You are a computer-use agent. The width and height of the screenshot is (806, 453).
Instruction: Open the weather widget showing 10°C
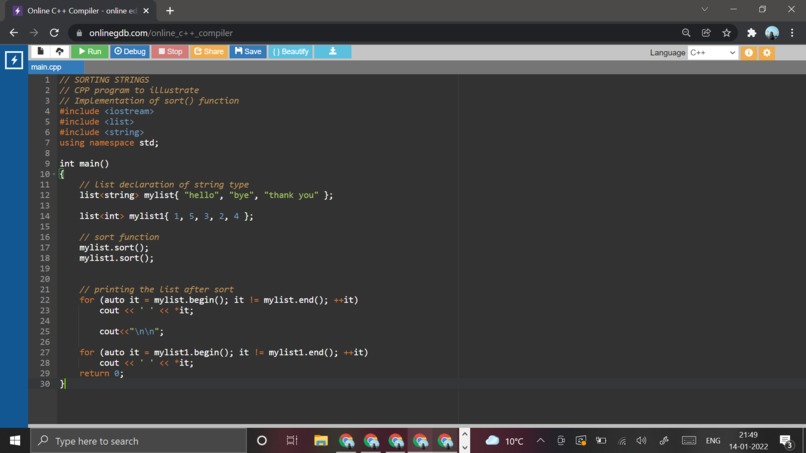[x=504, y=441]
